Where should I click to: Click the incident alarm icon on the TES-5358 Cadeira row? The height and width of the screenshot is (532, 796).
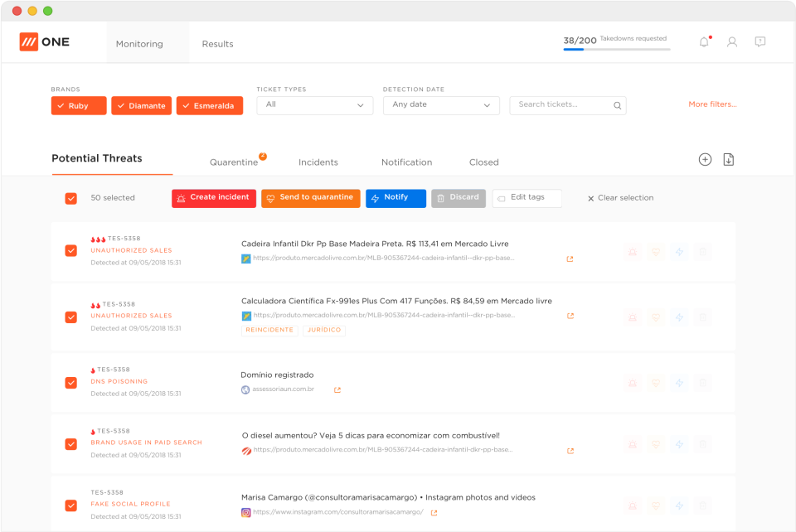(x=632, y=251)
